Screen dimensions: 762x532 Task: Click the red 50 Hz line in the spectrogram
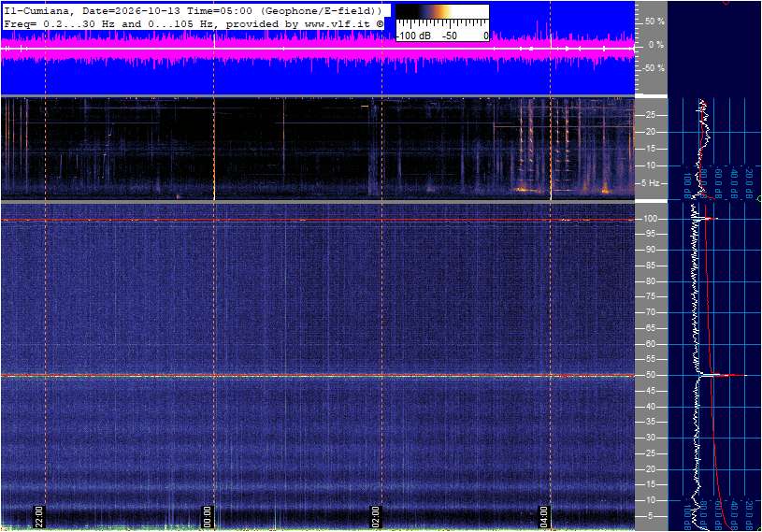click(x=317, y=376)
